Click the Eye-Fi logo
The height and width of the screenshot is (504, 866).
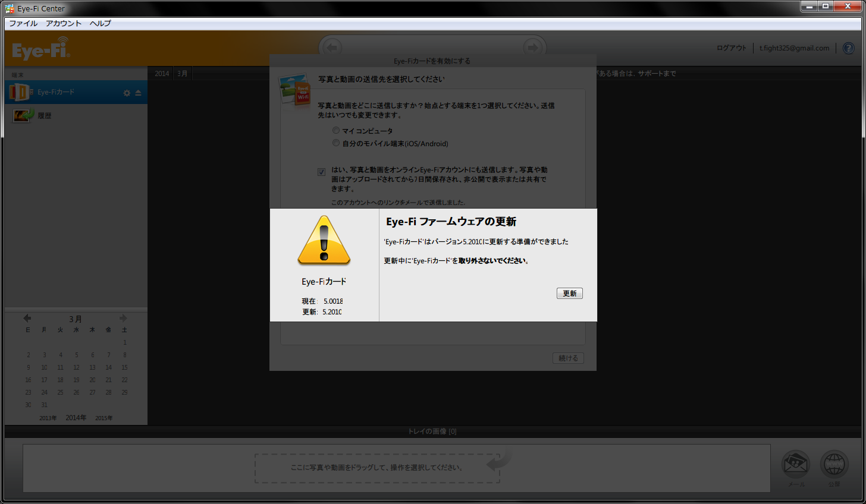[41, 49]
